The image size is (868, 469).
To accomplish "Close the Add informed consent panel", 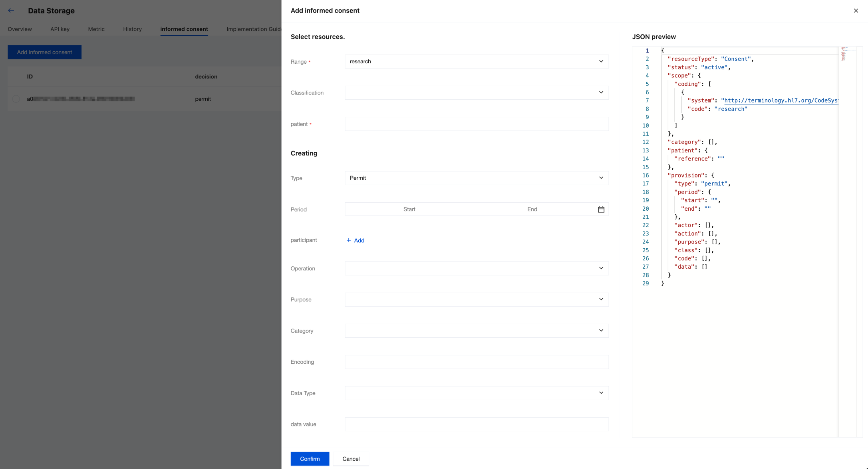I will (x=856, y=11).
